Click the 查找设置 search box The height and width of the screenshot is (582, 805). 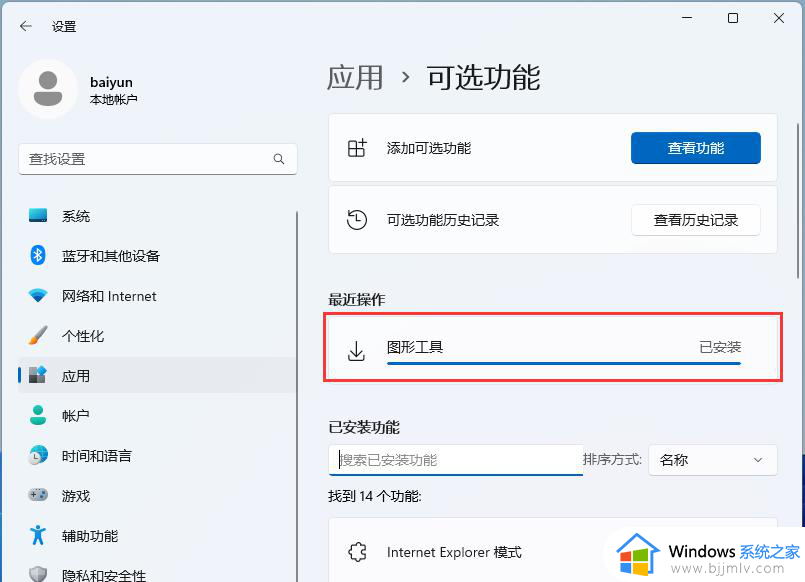point(158,159)
